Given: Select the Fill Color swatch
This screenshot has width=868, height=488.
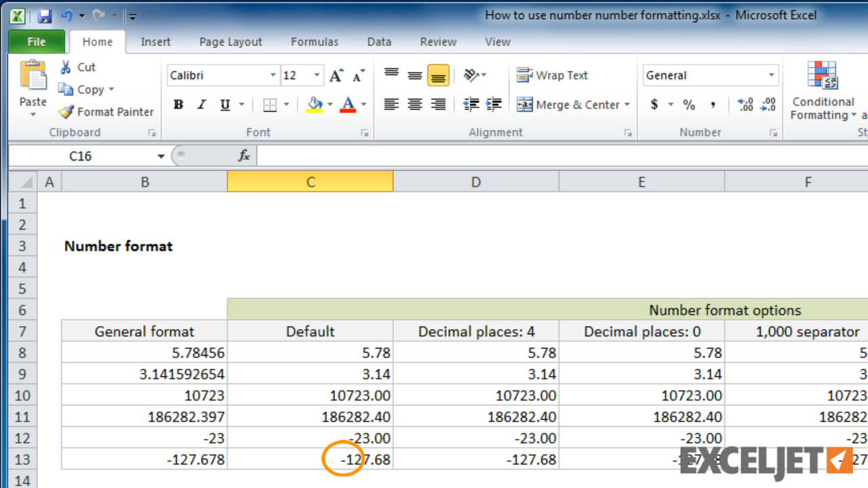Looking at the screenshot, I should pyautogui.click(x=315, y=104).
